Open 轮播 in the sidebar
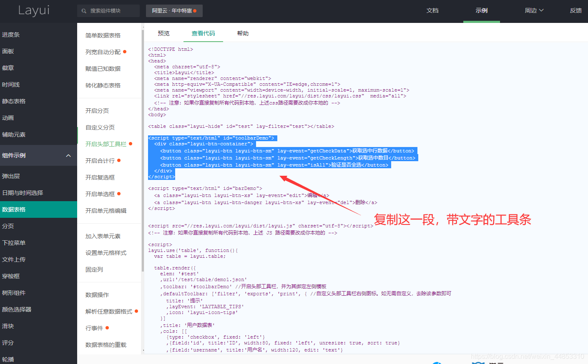This screenshot has width=588, height=364. pos(38,359)
